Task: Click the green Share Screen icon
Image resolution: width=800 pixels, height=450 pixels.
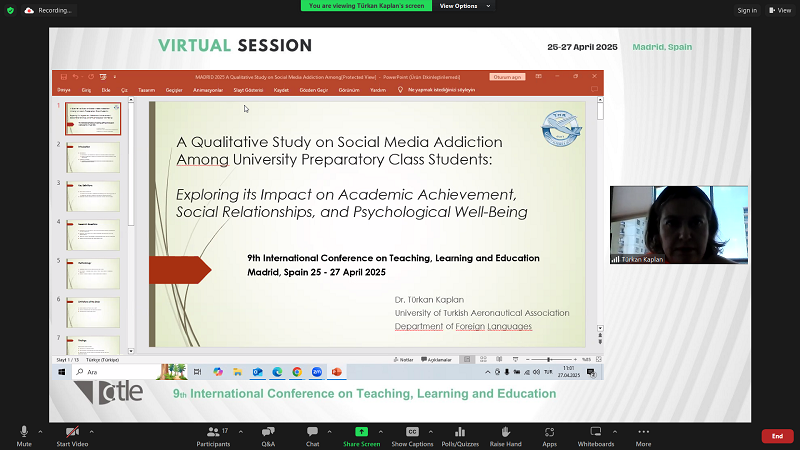Action: coord(361,431)
